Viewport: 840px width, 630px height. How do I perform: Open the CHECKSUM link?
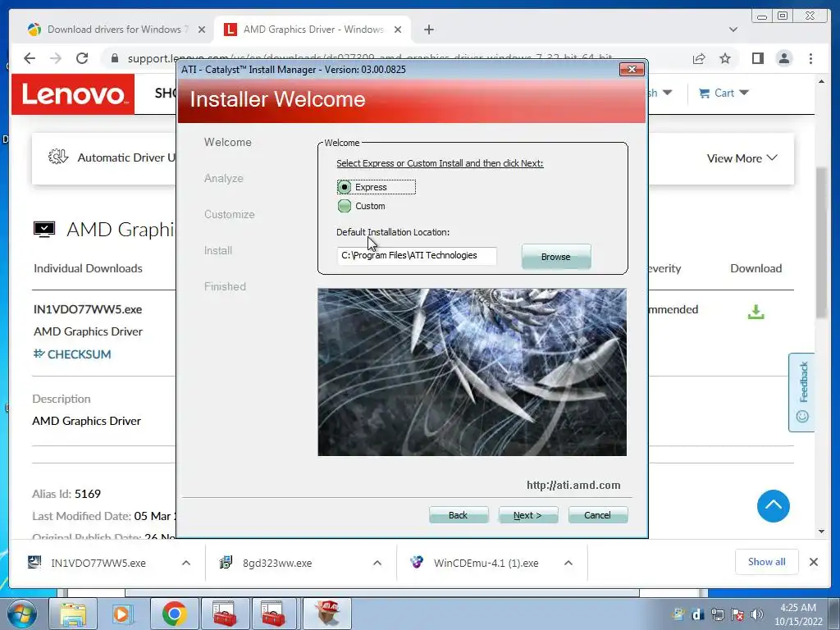pyautogui.click(x=72, y=354)
